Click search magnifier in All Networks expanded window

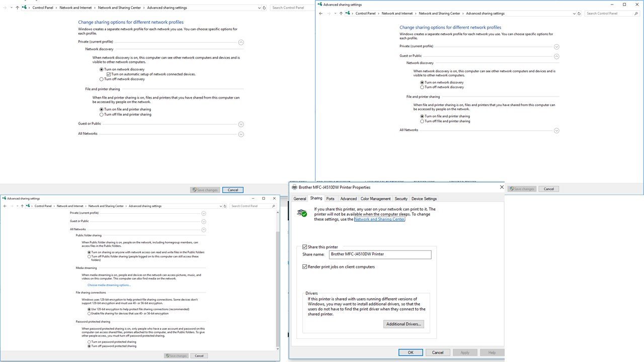coord(274,206)
